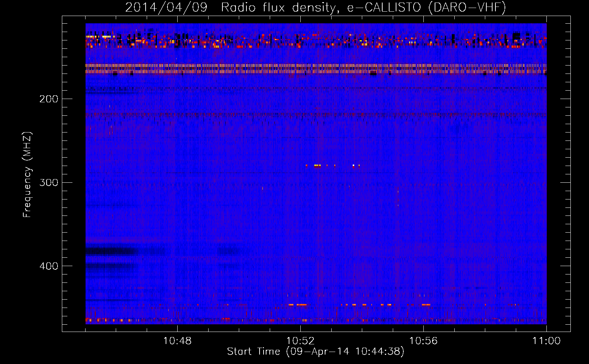Click the 'Start Time (09-Apr-14 10:44:38)' label
Screen dimensions: 589x364
pos(316,352)
